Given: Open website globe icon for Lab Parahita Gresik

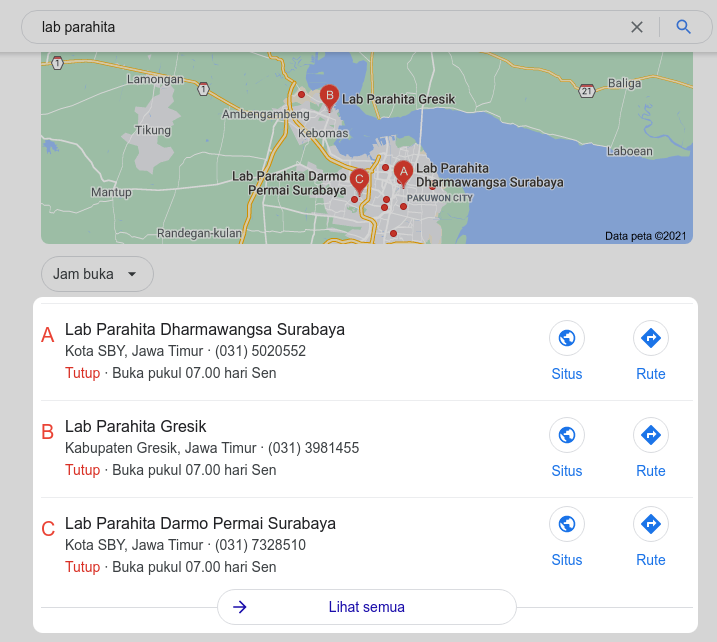Looking at the screenshot, I should [x=567, y=435].
